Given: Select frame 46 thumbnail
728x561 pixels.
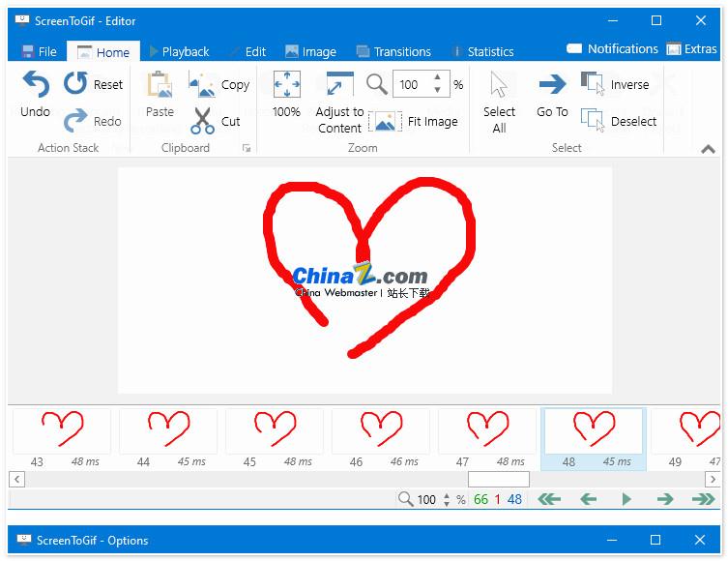Looking at the screenshot, I should pyautogui.click(x=381, y=431).
